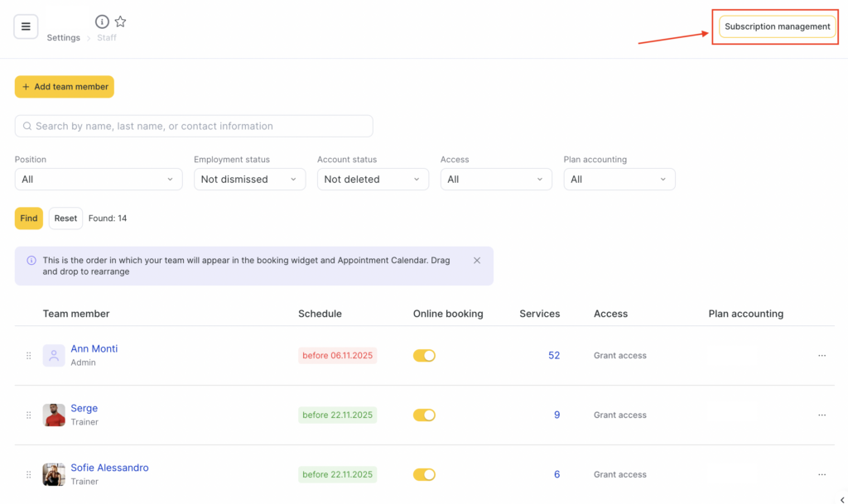This screenshot has height=504, width=848.
Task: Open the hamburger menu
Action: click(26, 26)
